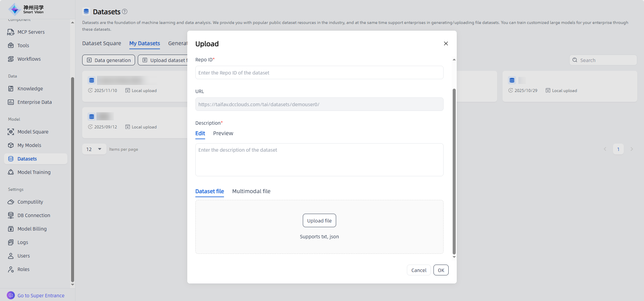Viewport: 644px width, 301px height.
Task: Click the Datasets help question-mark icon
Action: (x=125, y=11)
